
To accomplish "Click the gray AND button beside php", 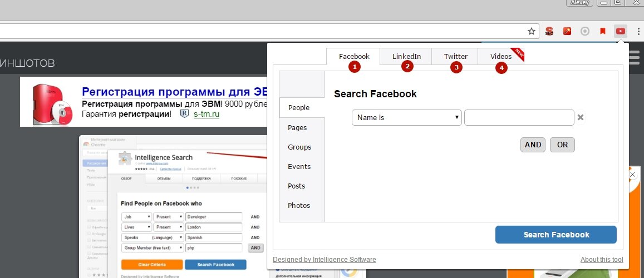I will (255, 247).
